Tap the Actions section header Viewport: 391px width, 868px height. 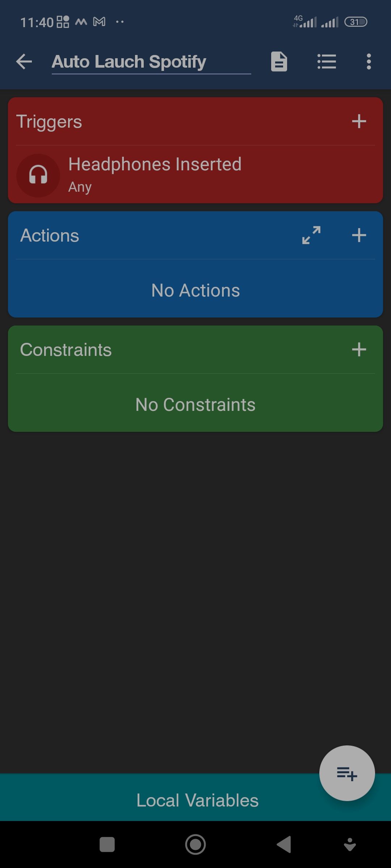coord(50,235)
